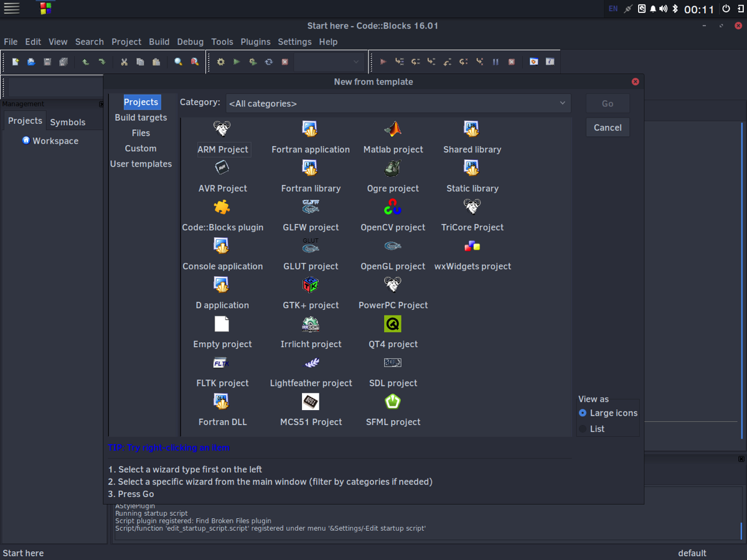Click the Copy toolbar icon

pos(140,62)
